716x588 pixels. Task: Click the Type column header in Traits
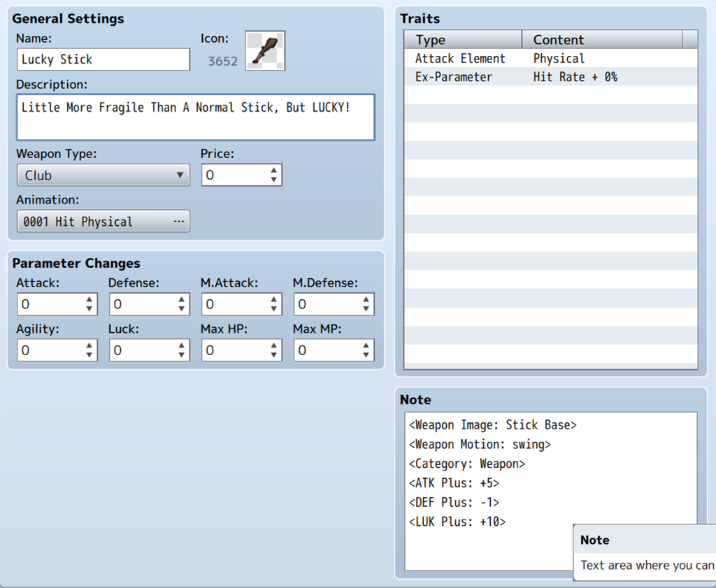click(463, 40)
